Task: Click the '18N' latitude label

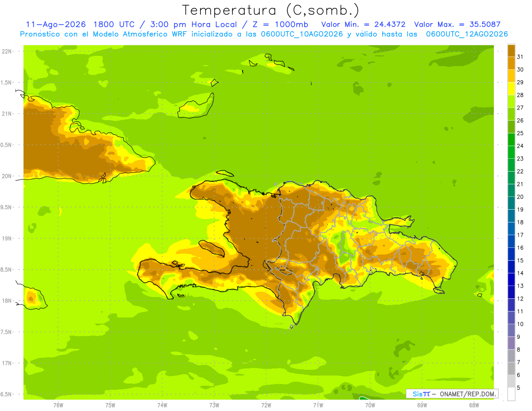Action: coord(7,301)
